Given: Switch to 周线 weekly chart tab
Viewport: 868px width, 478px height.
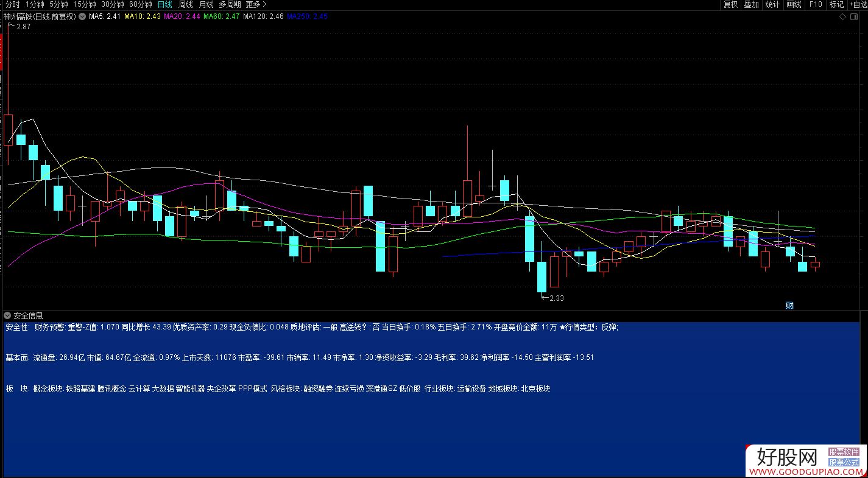Looking at the screenshot, I should pyautogui.click(x=186, y=4).
